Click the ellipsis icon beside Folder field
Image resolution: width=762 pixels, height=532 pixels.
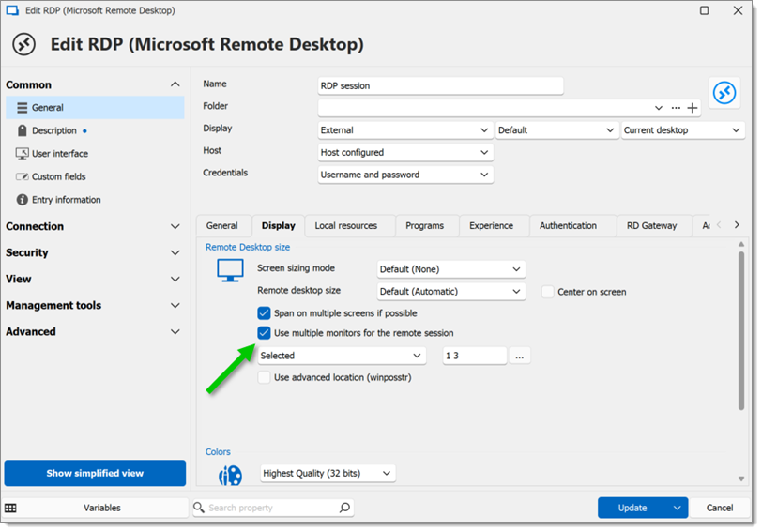click(x=676, y=108)
